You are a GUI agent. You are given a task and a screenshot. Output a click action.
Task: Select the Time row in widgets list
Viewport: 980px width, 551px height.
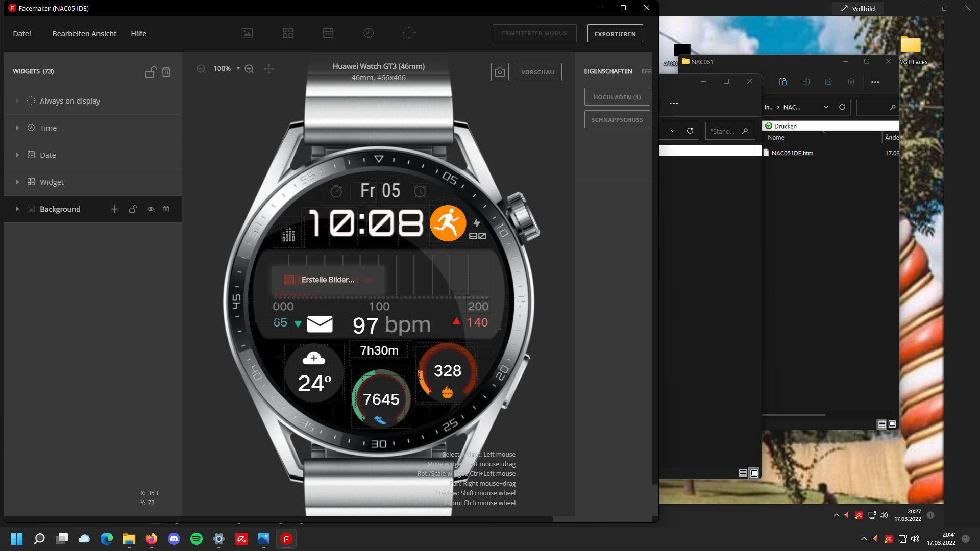pyautogui.click(x=93, y=128)
